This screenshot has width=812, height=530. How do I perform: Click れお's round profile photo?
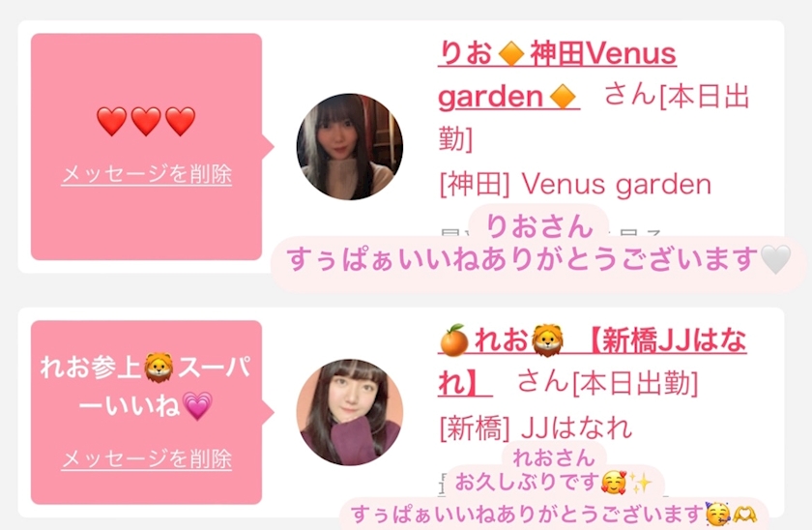tap(350, 412)
